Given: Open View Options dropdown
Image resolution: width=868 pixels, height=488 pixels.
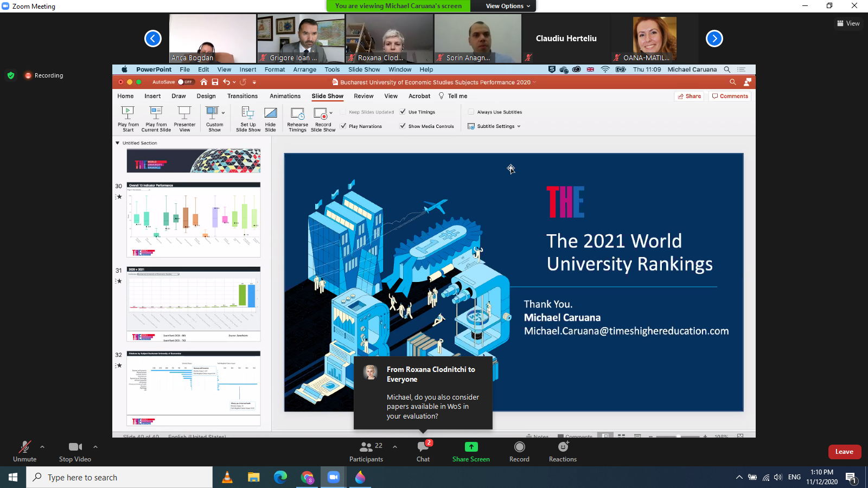Looking at the screenshot, I should (508, 6).
